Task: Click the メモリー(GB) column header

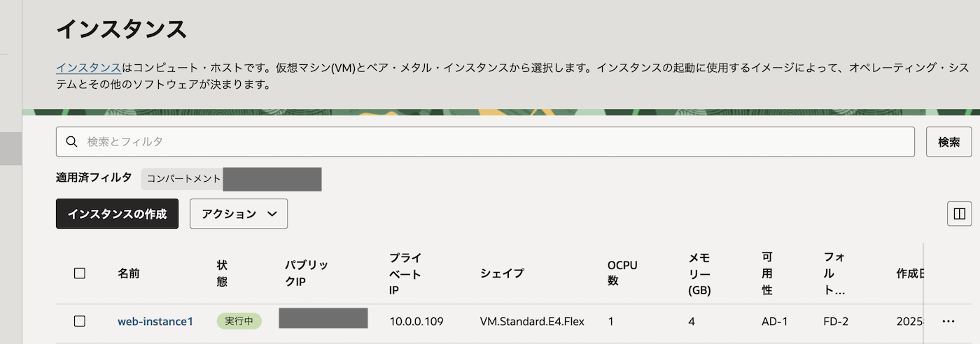Action: (700, 273)
